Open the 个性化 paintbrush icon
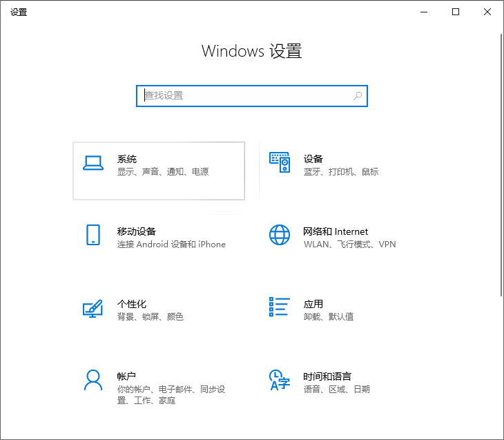 click(93, 309)
